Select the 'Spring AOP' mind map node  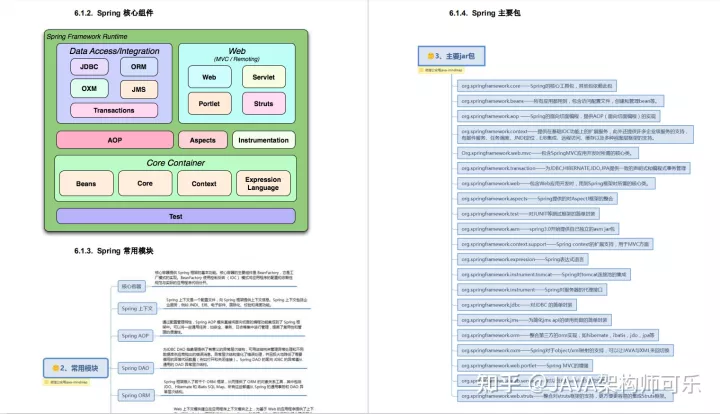tap(135, 336)
